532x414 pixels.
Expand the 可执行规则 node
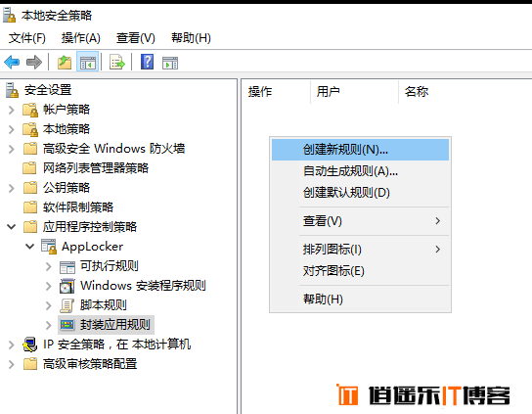pos(49,266)
